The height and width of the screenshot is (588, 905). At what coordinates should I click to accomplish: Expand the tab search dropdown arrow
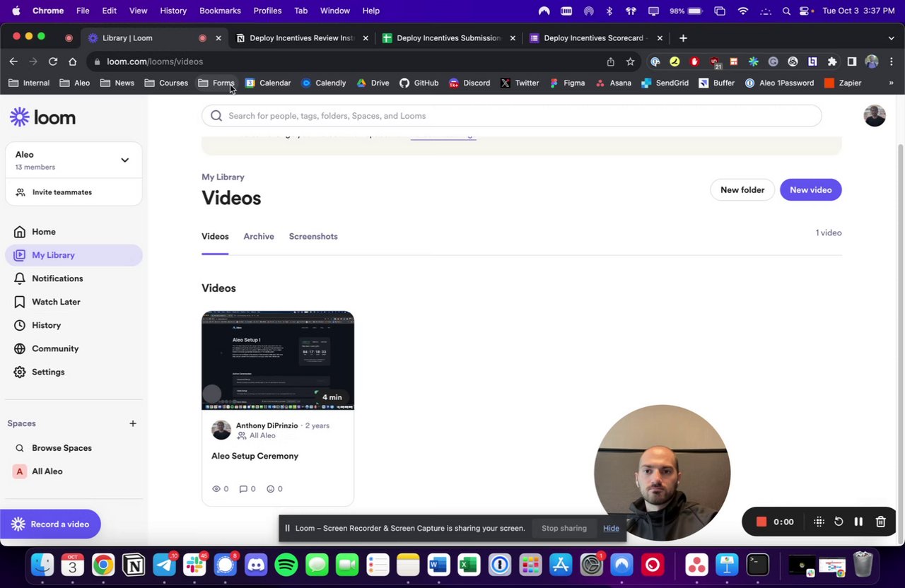click(891, 38)
